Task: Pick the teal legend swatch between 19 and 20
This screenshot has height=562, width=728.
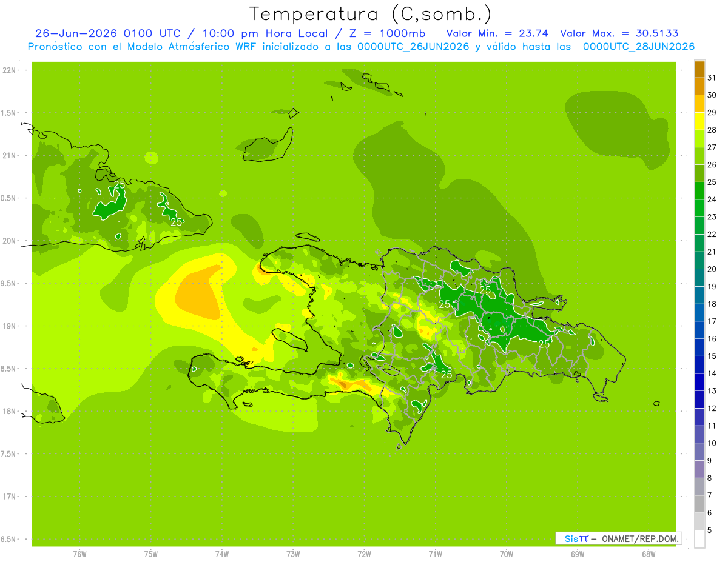Action: pyautogui.click(x=699, y=278)
